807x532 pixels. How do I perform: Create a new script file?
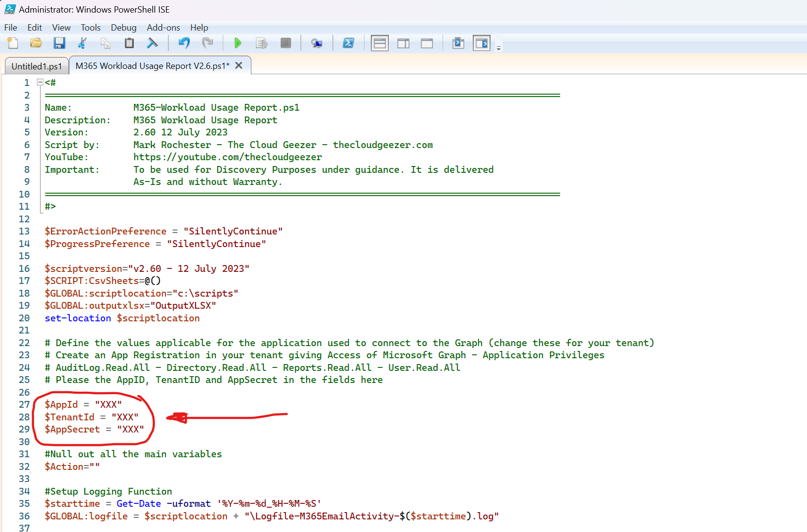13,43
